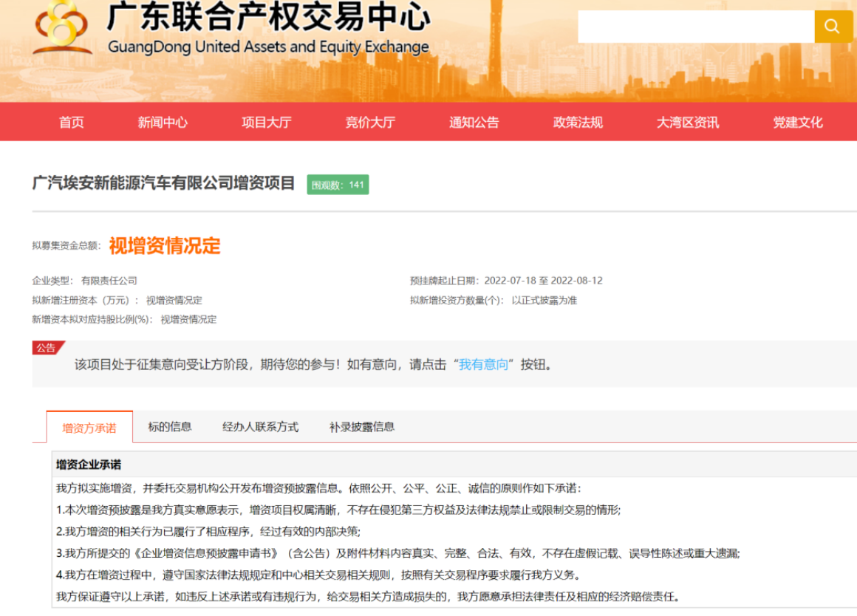Switch to the 增资方承诺 tab
This screenshot has width=857, height=616.
point(89,428)
